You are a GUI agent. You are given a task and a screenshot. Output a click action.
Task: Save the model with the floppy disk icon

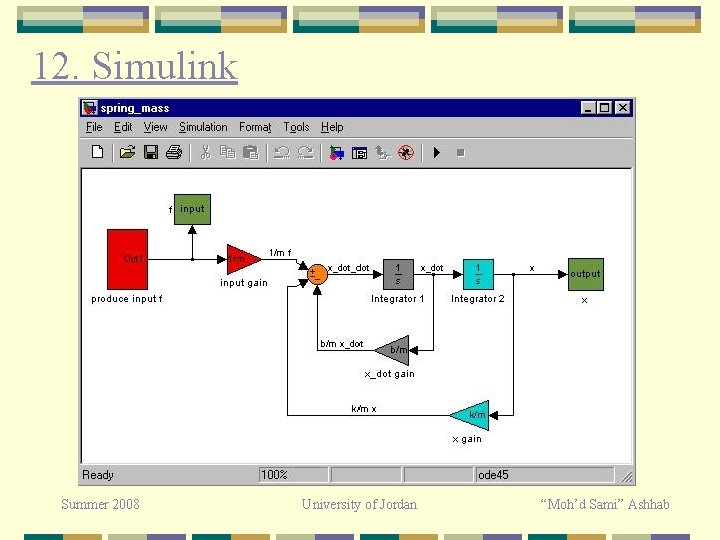point(151,152)
